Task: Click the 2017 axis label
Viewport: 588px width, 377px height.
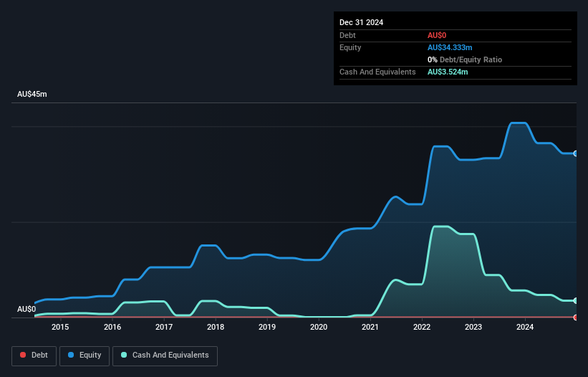Action: point(164,327)
